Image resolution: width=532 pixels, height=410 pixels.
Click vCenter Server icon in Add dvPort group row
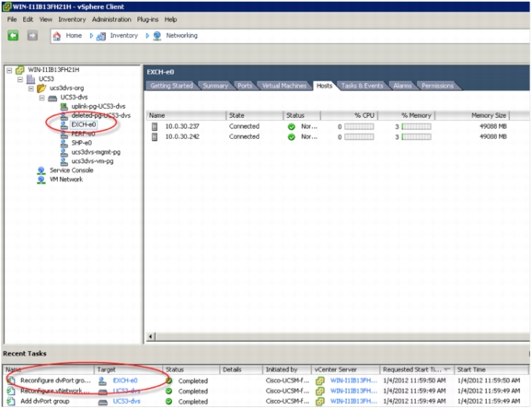(x=319, y=402)
